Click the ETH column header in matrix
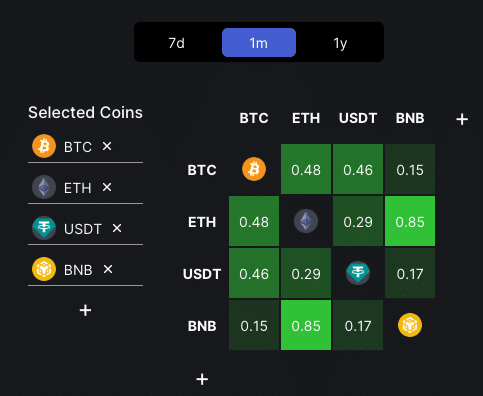This screenshot has height=396, width=483. point(306,118)
